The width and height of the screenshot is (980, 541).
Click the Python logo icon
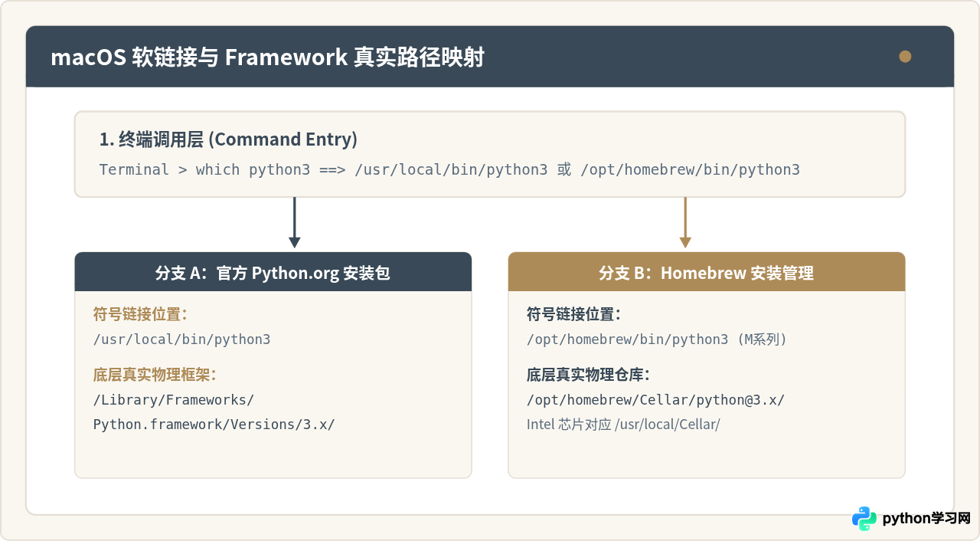pos(864,519)
